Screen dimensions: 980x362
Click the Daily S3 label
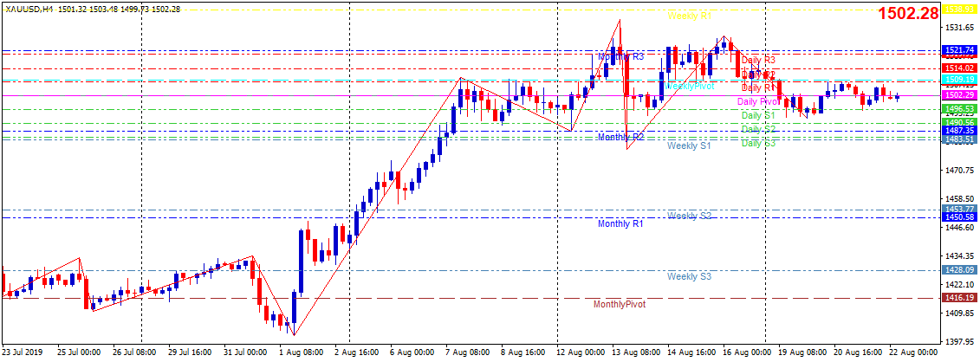click(x=758, y=143)
